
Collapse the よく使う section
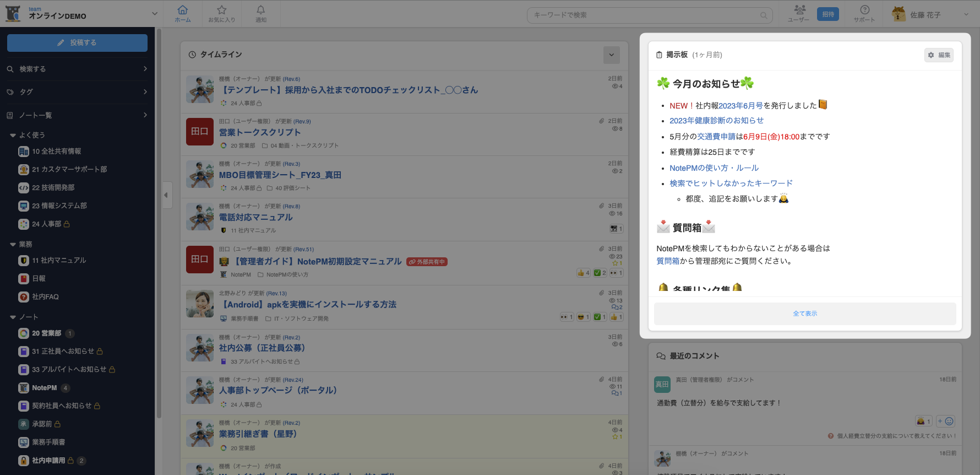click(13, 135)
